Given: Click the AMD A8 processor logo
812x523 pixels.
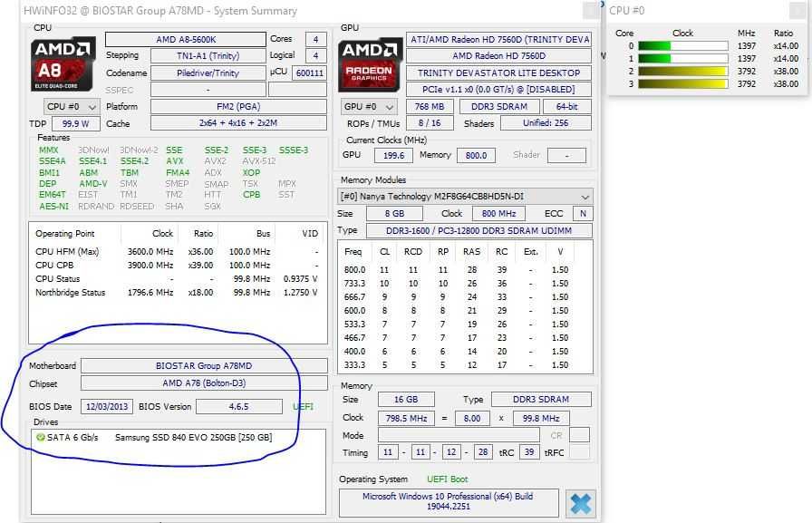Looking at the screenshot, I should pos(63,63).
